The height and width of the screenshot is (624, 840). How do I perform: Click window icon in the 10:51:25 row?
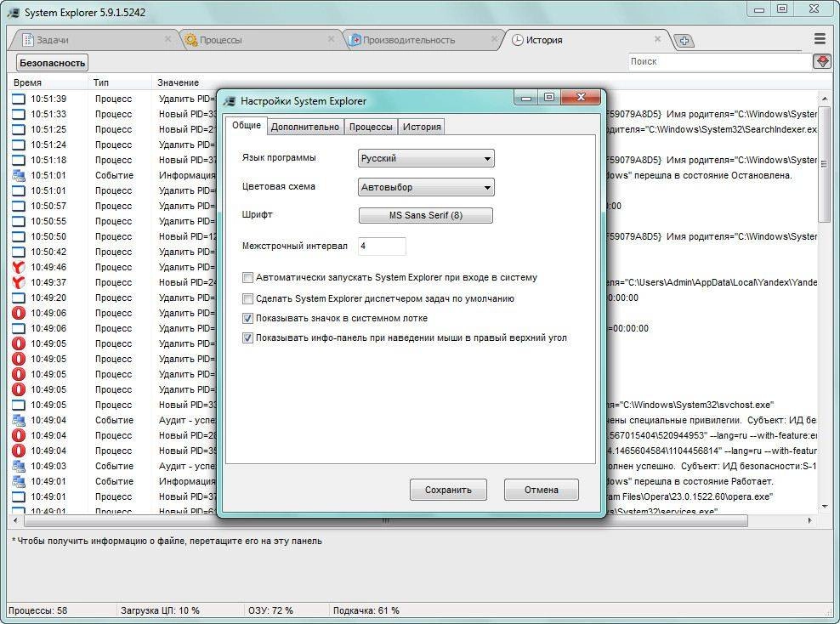[x=19, y=129]
